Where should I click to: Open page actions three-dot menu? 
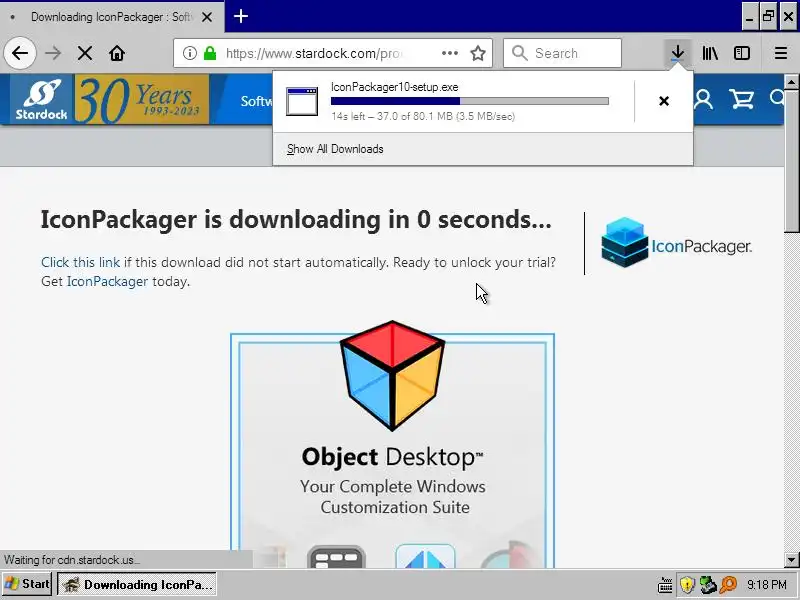(x=449, y=53)
